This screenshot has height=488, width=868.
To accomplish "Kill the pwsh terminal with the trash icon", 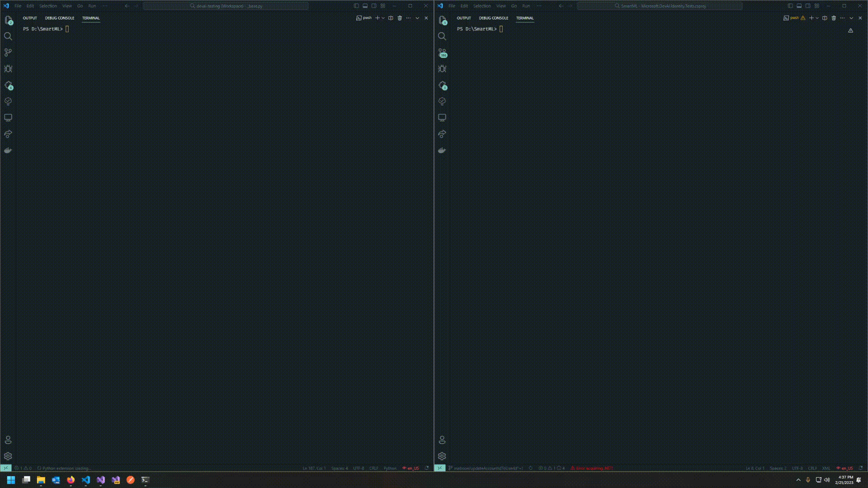I will point(400,18).
